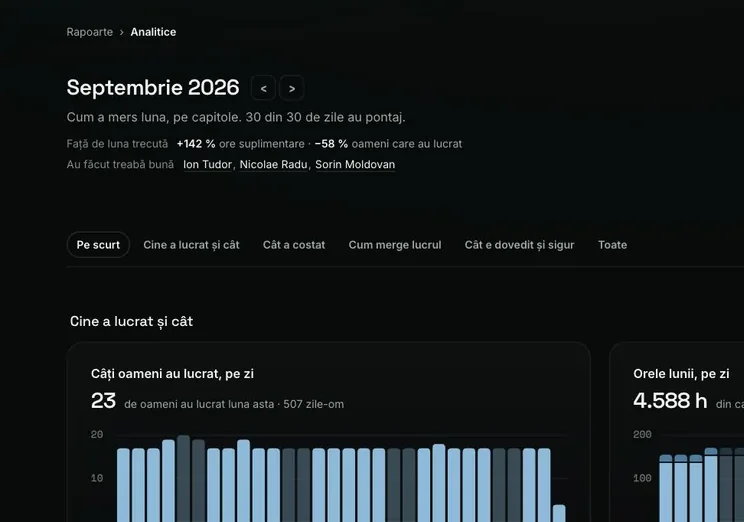Screen dimensions: 744x522
Task: Open Ion Tudor's profile link
Action: click(x=207, y=165)
